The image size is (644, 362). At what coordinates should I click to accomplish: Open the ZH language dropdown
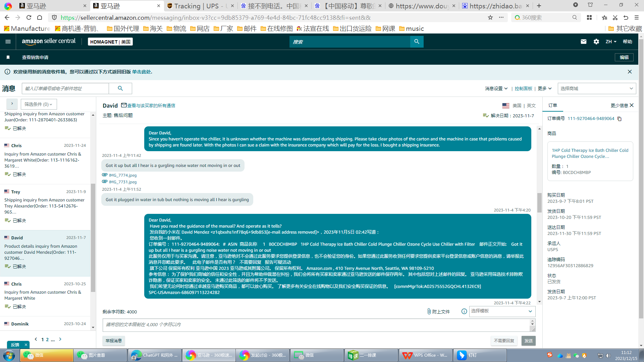(x=611, y=42)
